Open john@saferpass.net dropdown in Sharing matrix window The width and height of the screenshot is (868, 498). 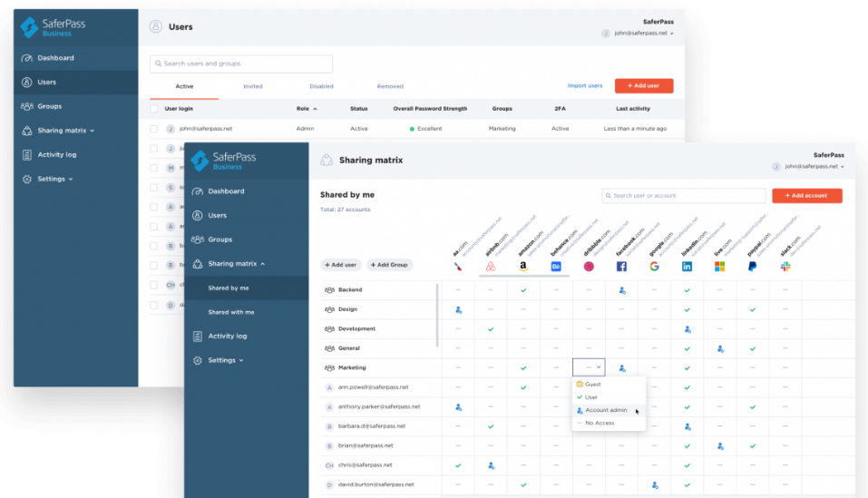[x=809, y=167]
